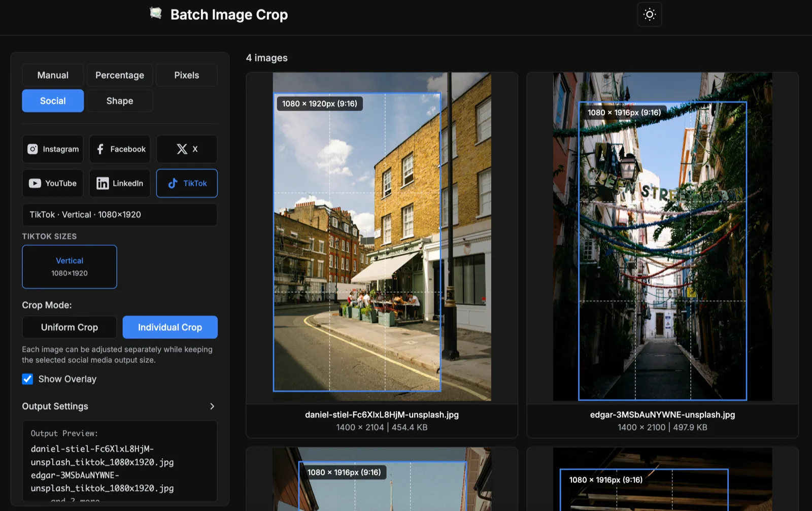Expand the Output Settings section

(x=120, y=406)
